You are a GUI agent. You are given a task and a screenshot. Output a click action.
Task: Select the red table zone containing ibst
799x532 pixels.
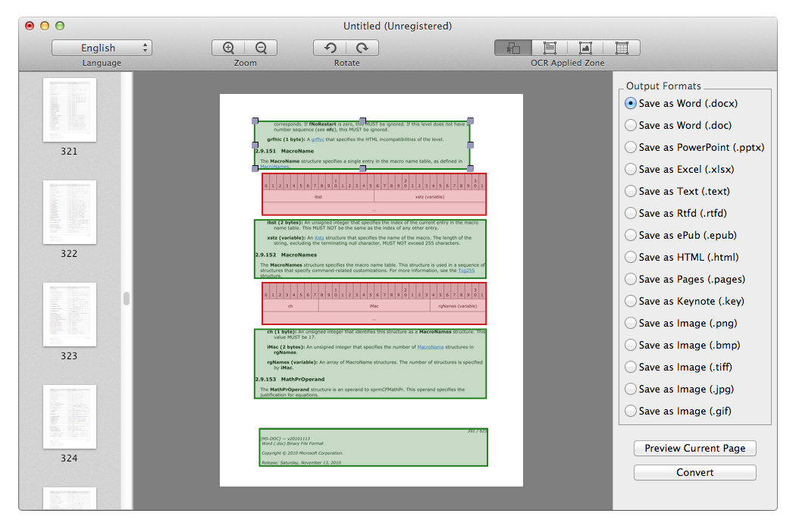tap(374, 194)
